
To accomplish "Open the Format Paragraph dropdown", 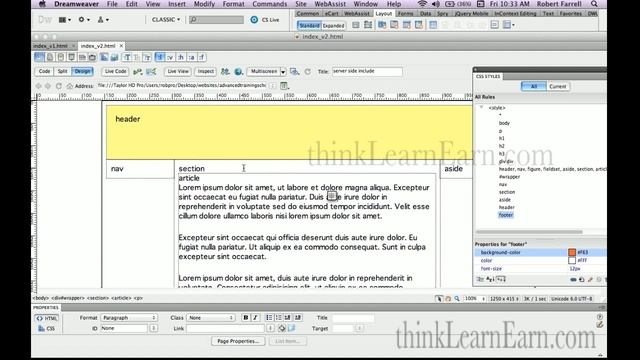I will (x=129, y=318).
